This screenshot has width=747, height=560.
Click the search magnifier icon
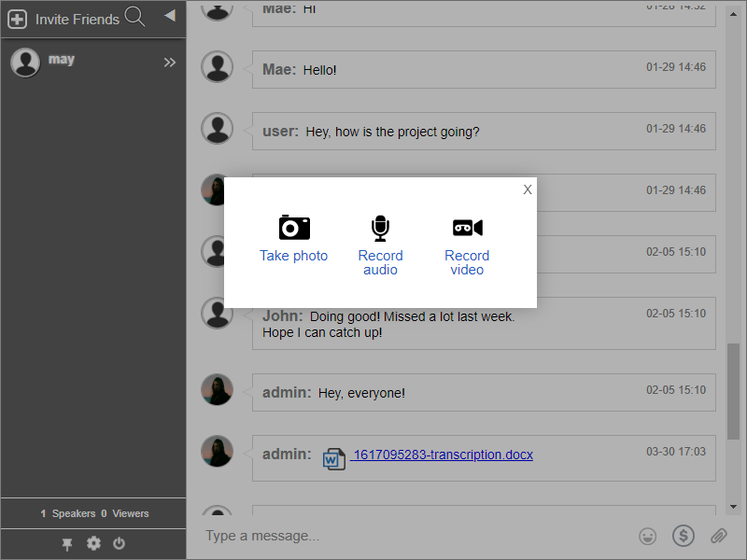click(x=135, y=17)
